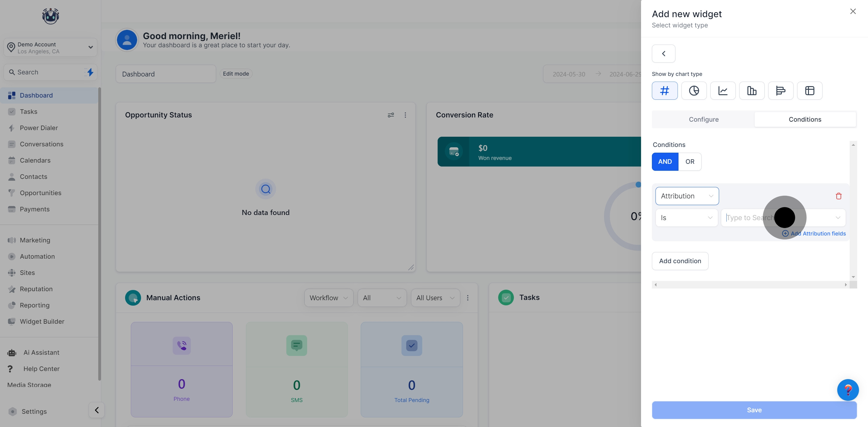Select the line chart type icon

(723, 91)
